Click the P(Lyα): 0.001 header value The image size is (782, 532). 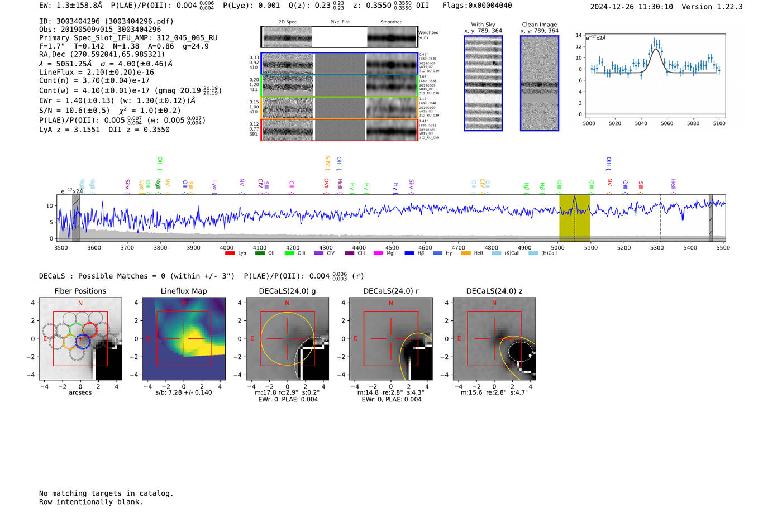(251, 6)
